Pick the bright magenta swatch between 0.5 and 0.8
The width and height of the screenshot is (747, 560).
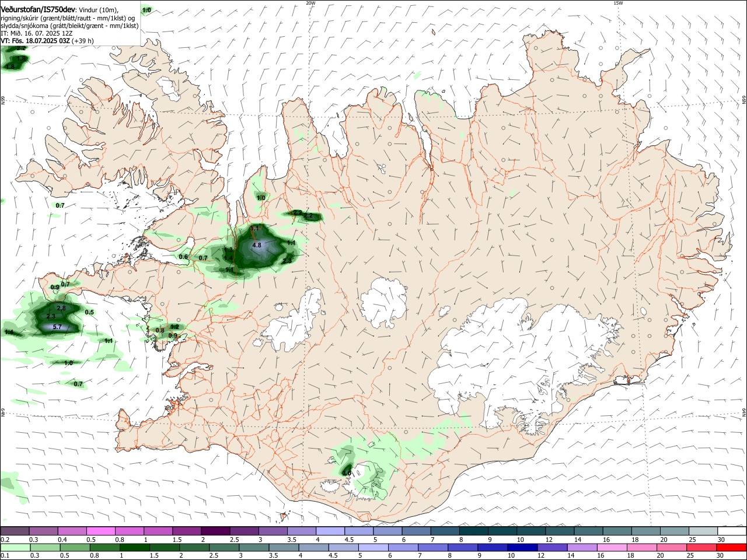click(x=100, y=531)
